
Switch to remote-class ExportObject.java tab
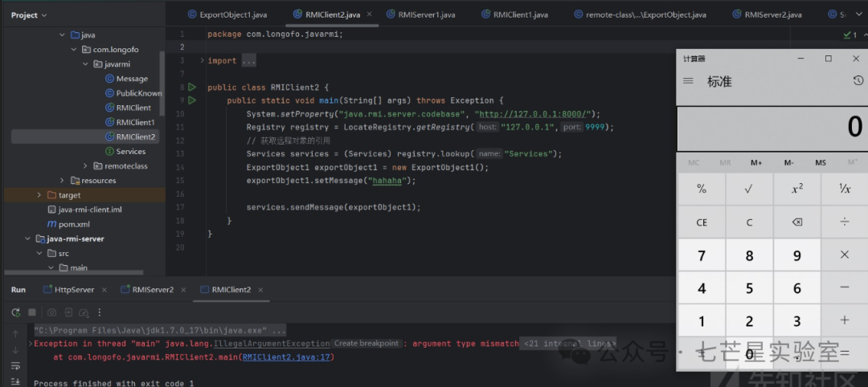[640, 15]
